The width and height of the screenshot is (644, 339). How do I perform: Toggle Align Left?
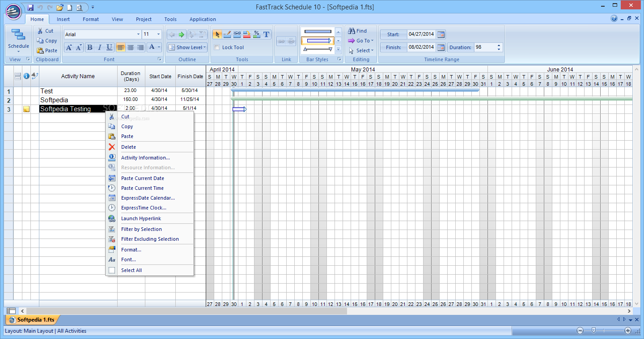coord(121,47)
